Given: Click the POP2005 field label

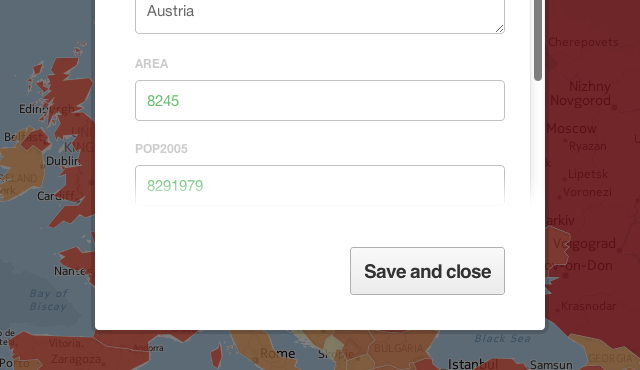Looking at the screenshot, I should 161,148.
